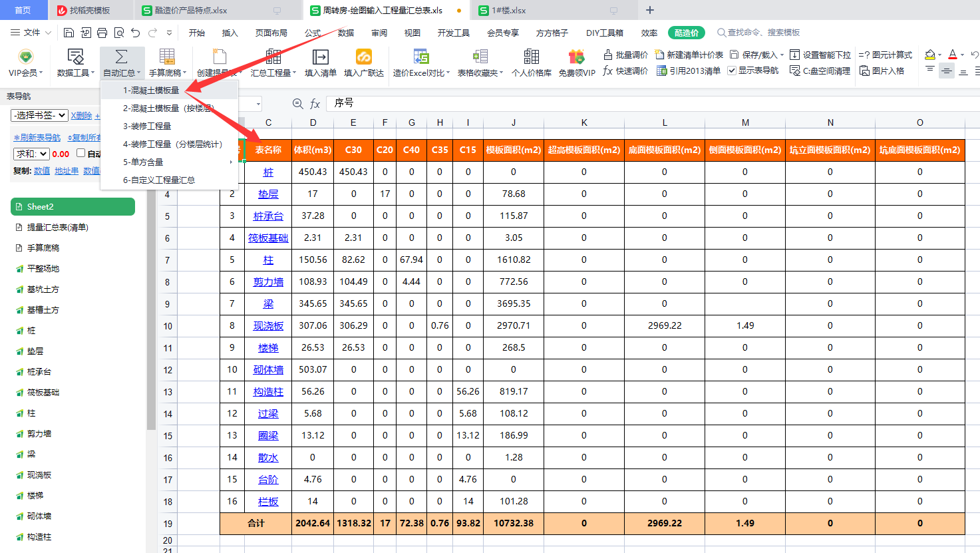This screenshot has height=553, width=980.
Task: Select Sheet2 in navigation list
Action: tap(73, 206)
